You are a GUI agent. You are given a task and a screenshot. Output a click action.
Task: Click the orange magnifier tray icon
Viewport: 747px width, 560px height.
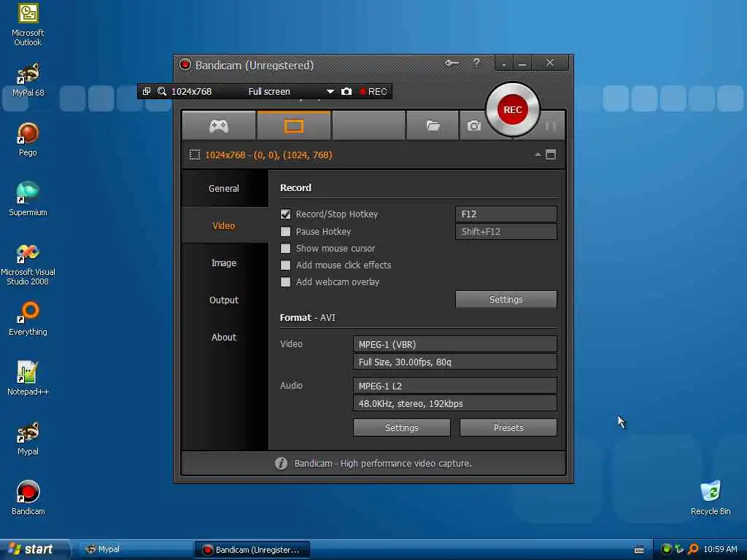click(x=693, y=549)
